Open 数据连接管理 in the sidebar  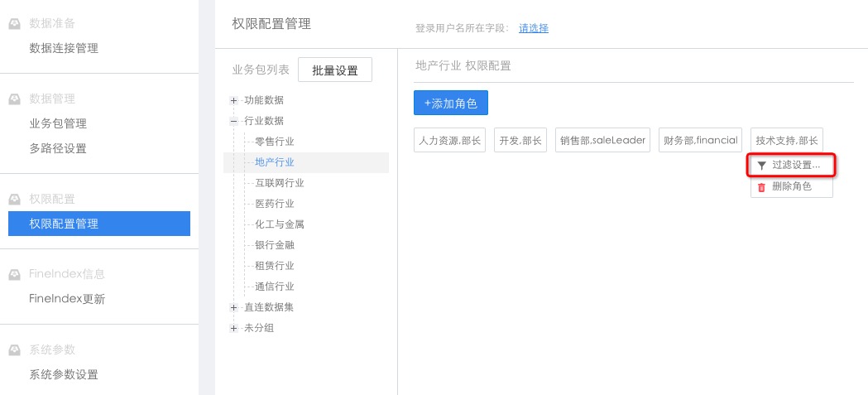pos(64,48)
